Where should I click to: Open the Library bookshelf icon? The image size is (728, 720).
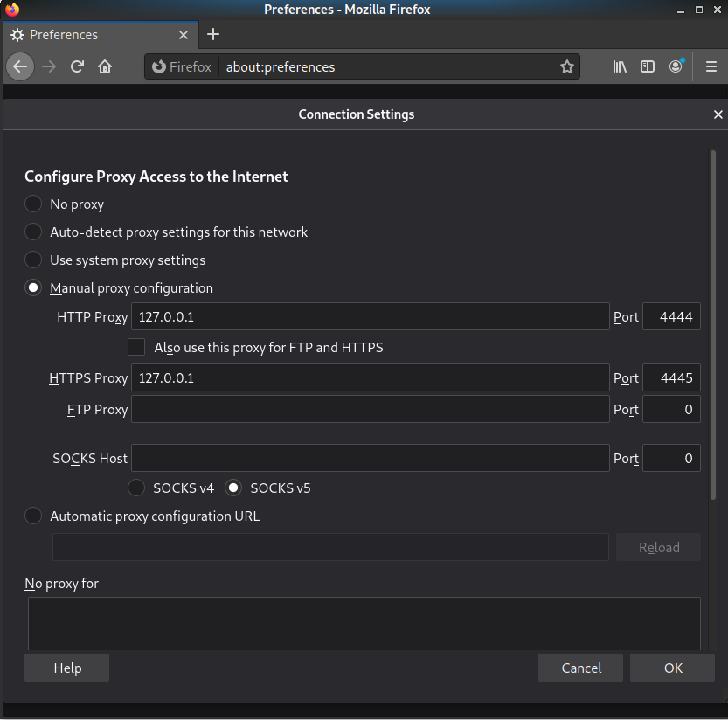coord(620,67)
